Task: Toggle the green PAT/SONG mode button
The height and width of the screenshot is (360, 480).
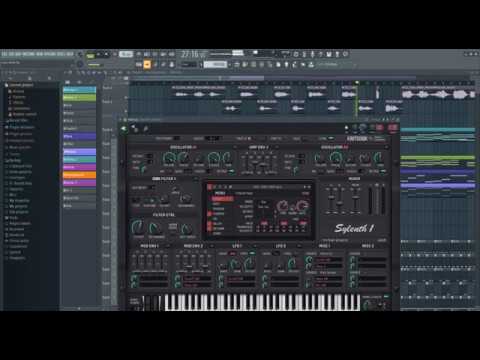Action: [91, 55]
